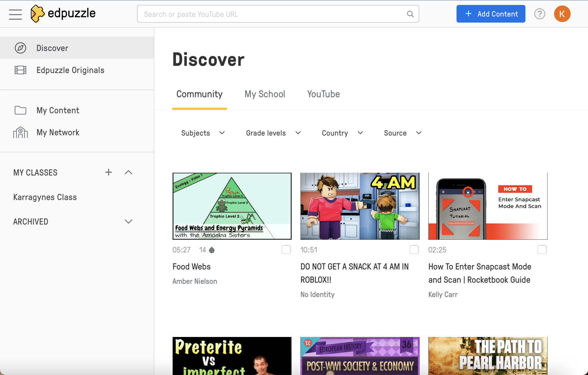This screenshot has width=588, height=375.
Task: Open the 4 AM Roblox thumbnail
Action: point(360,206)
